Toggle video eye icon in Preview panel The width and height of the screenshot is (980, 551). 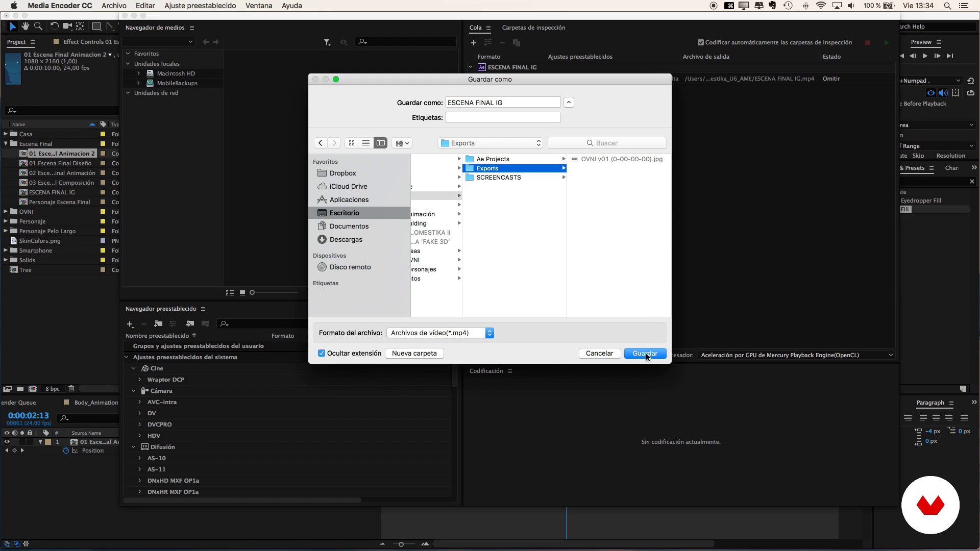pos(931,93)
